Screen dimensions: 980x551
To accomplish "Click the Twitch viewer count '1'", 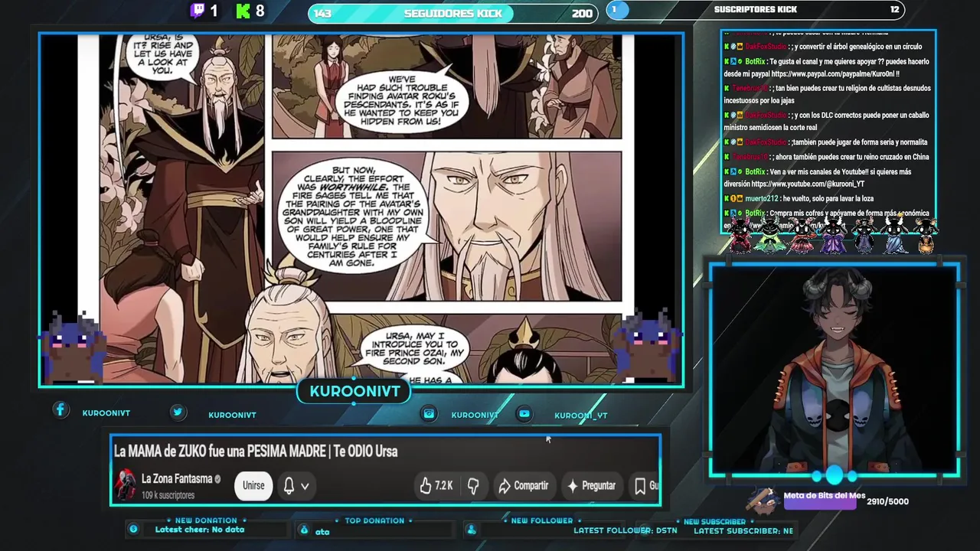I will pos(214,11).
